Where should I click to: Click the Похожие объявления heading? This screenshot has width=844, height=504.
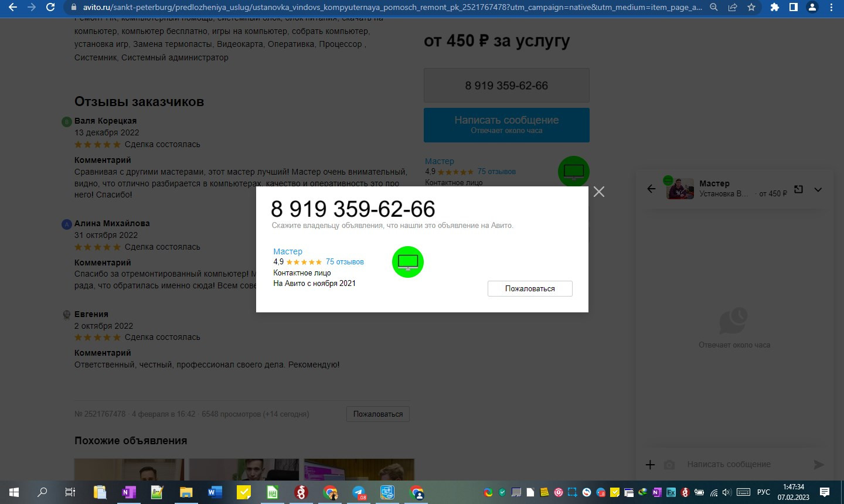131,441
